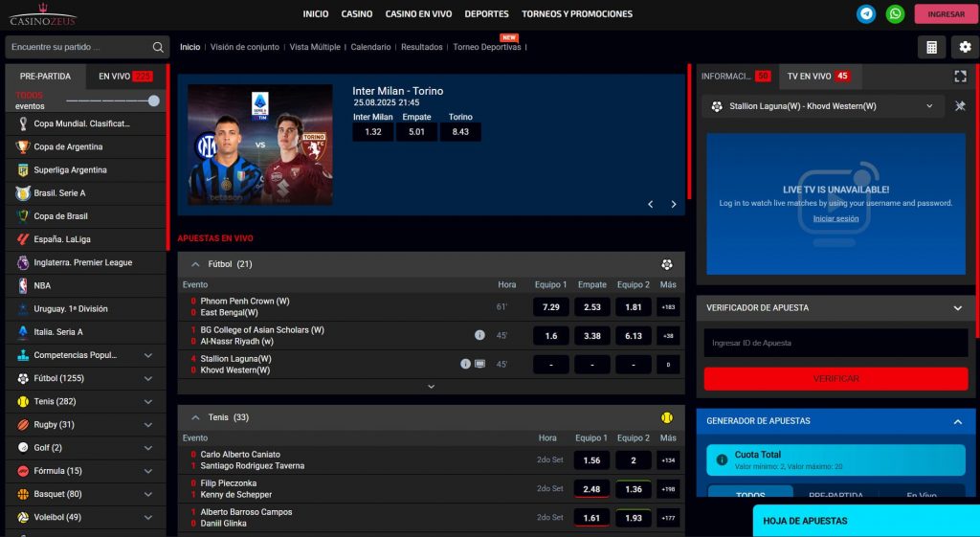
Task: Open info for BG College match
Action: click(479, 335)
